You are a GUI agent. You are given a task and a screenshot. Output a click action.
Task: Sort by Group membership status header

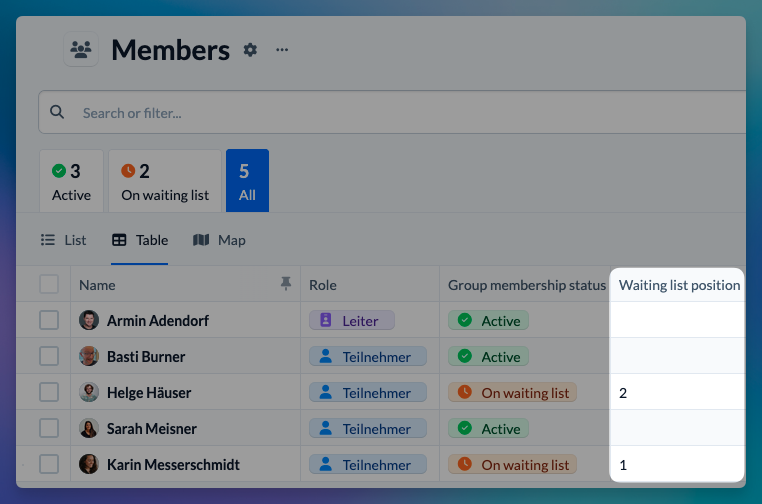(527, 285)
